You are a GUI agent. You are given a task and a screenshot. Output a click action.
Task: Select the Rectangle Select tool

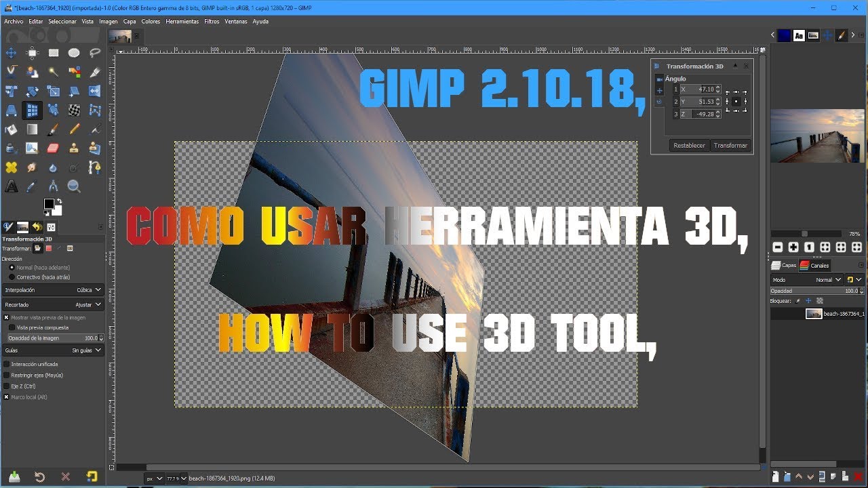pos(53,53)
